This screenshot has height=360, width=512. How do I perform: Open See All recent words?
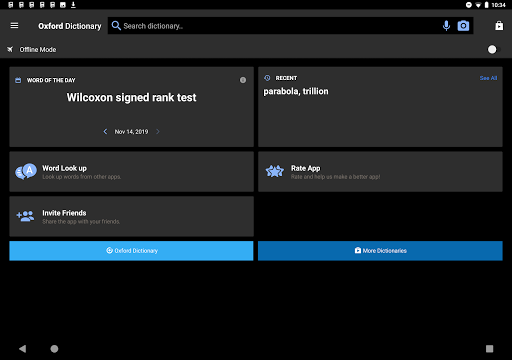pyautogui.click(x=488, y=78)
